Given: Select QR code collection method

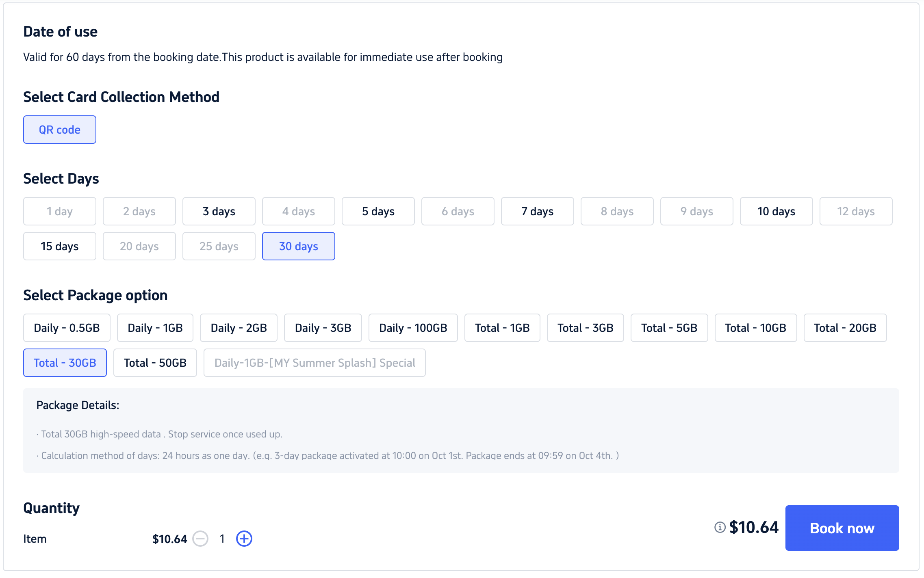Looking at the screenshot, I should tap(60, 130).
